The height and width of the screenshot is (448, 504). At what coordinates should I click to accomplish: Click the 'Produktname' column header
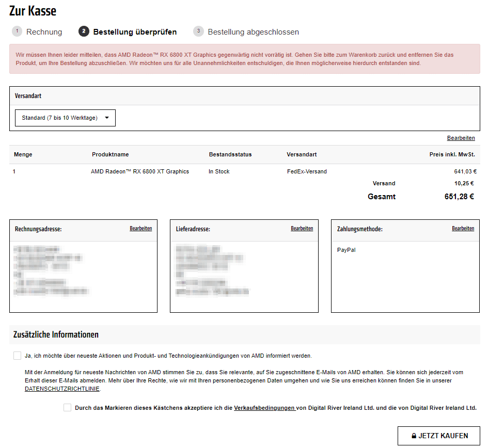point(111,155)
